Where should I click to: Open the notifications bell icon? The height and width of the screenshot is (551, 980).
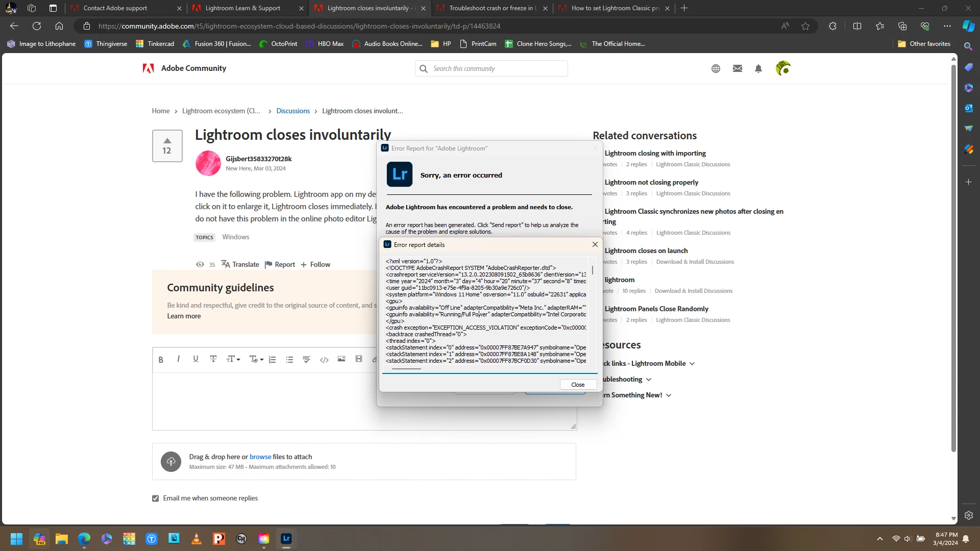758,68
